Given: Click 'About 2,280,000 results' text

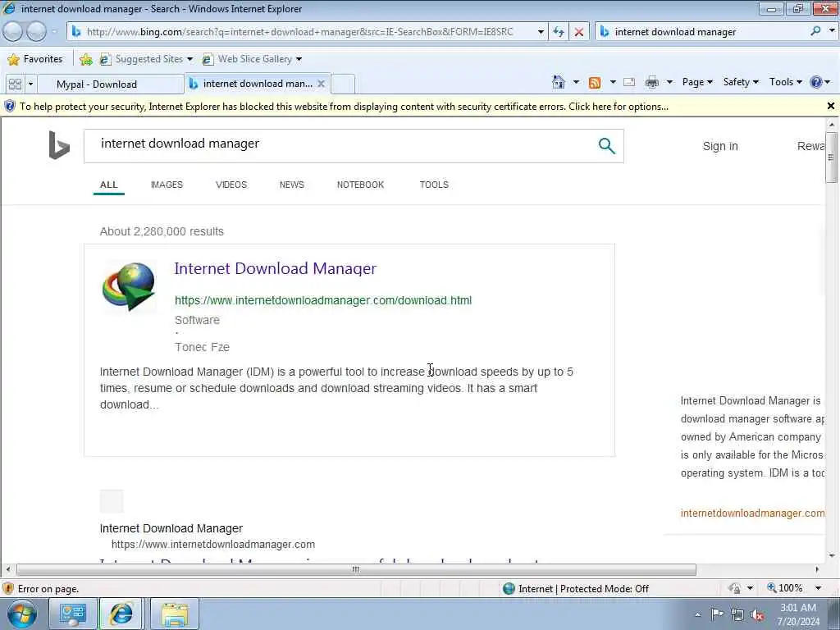Looking at the screenshot, I should pyautogui.click(x=162, y=231).
